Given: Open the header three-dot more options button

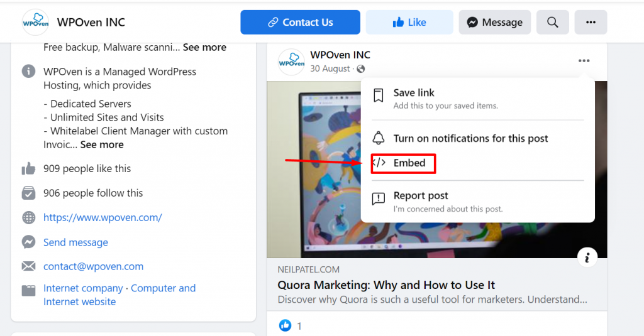Looking at the screenshot, I should coord(591,22).
